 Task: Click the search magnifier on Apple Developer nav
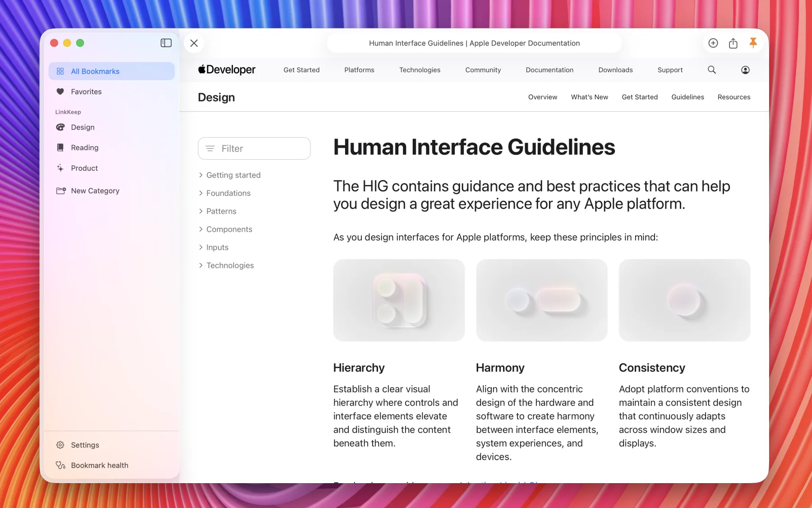click(712, 70)
